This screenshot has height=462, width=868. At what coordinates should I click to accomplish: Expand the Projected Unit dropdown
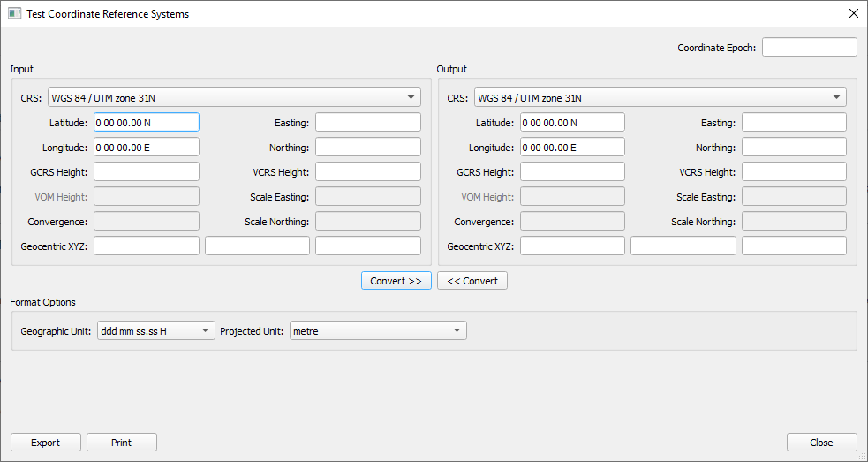(x=377, y=330)
